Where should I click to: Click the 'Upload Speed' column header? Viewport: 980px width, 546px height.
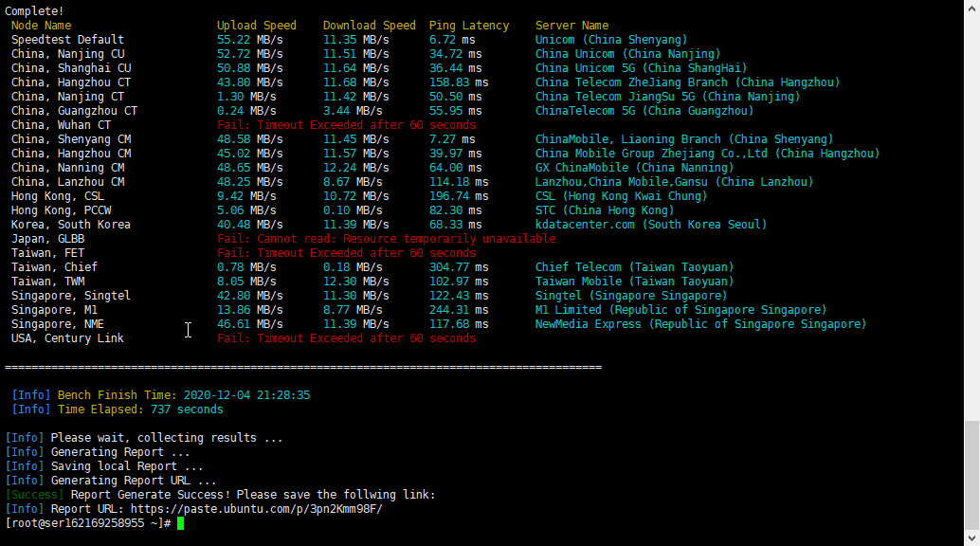256,26
